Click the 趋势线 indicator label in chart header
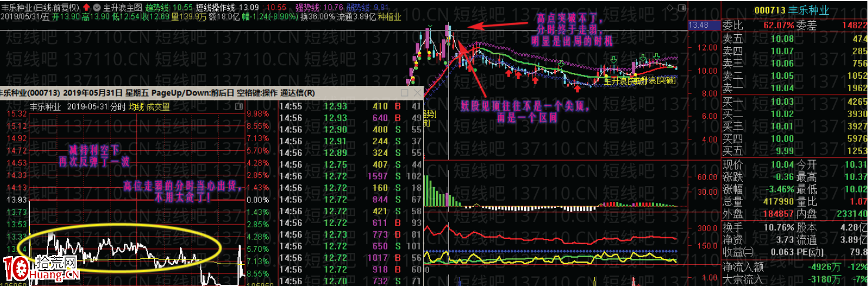Screen dimensions: 868x286 tap(159, 8)
